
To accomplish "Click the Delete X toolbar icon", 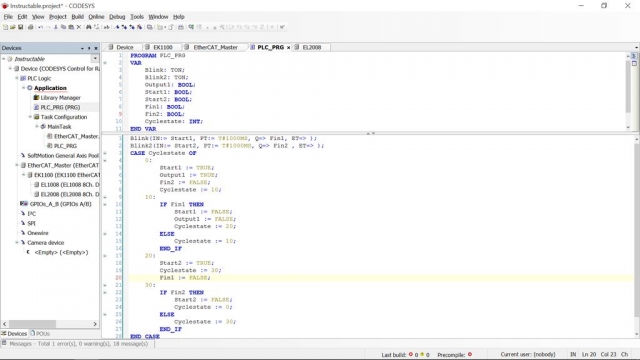I will click(79, 27).
